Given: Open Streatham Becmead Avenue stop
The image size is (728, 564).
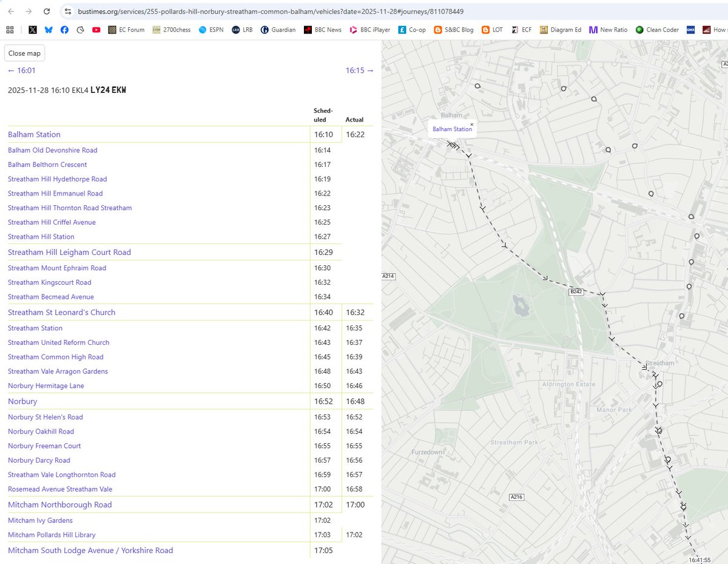Looking at the screenshot, I should 51,297.
